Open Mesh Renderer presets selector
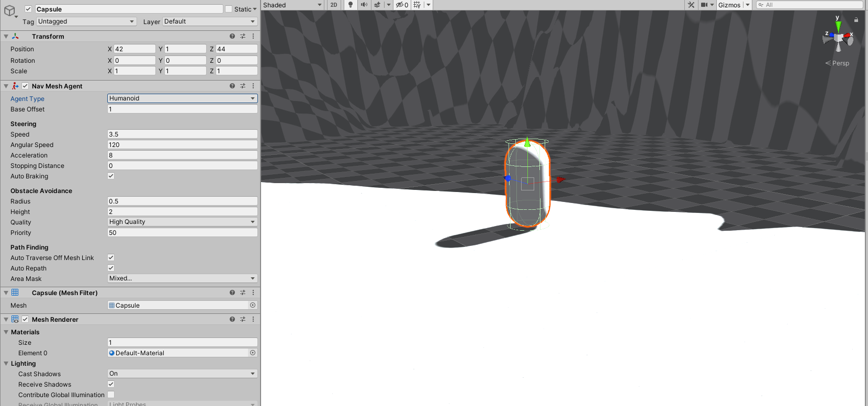Screen dimensions: 868x406 (243, 319)
